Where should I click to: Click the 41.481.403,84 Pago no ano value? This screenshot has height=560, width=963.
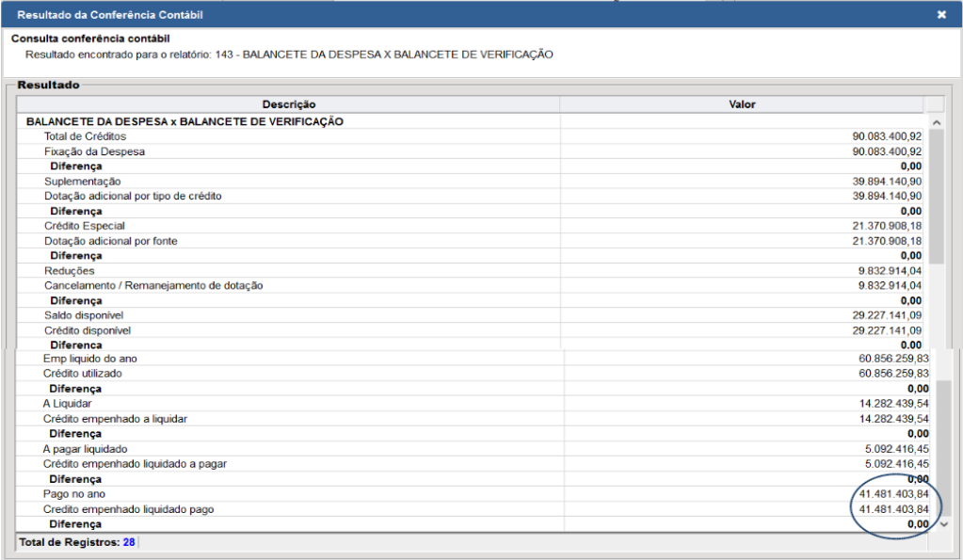point(893,494)
